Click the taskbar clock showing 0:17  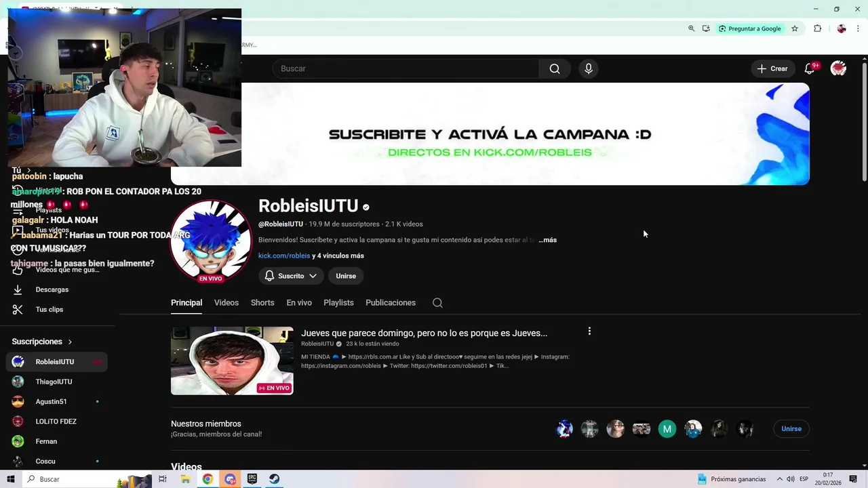click(828, 479)
